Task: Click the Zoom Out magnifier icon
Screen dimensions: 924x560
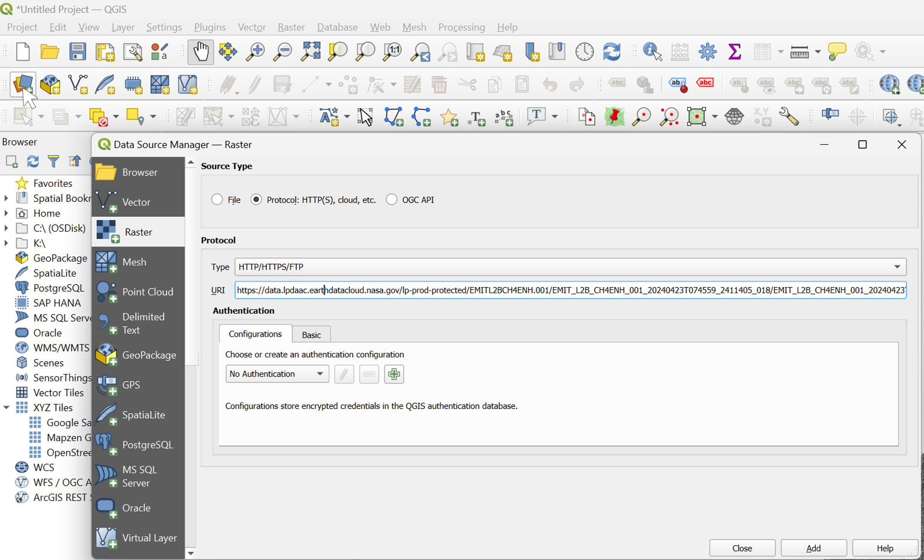Action: (x=282, y=52)
